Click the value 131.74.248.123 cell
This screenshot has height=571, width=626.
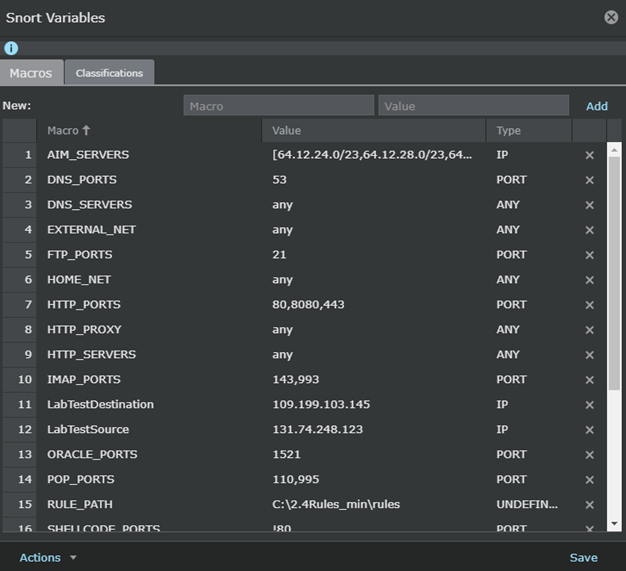coord(374,429)
